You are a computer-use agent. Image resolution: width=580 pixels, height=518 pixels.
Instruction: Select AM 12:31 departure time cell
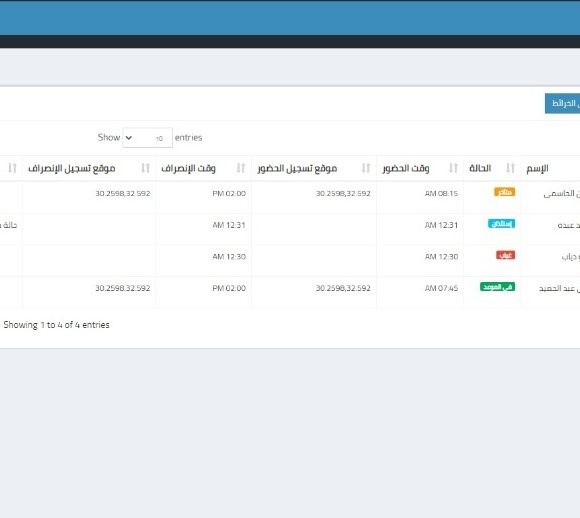(x=229, y=225)
